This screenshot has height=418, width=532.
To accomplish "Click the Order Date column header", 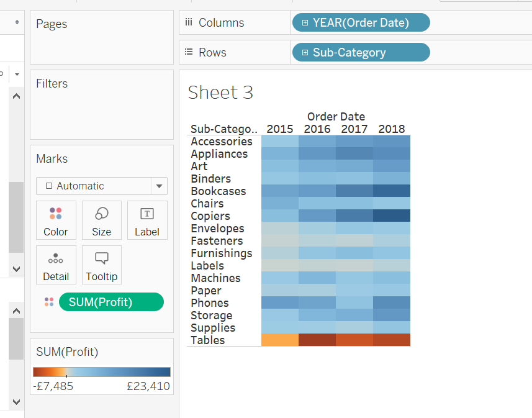I will pos(336,116).
